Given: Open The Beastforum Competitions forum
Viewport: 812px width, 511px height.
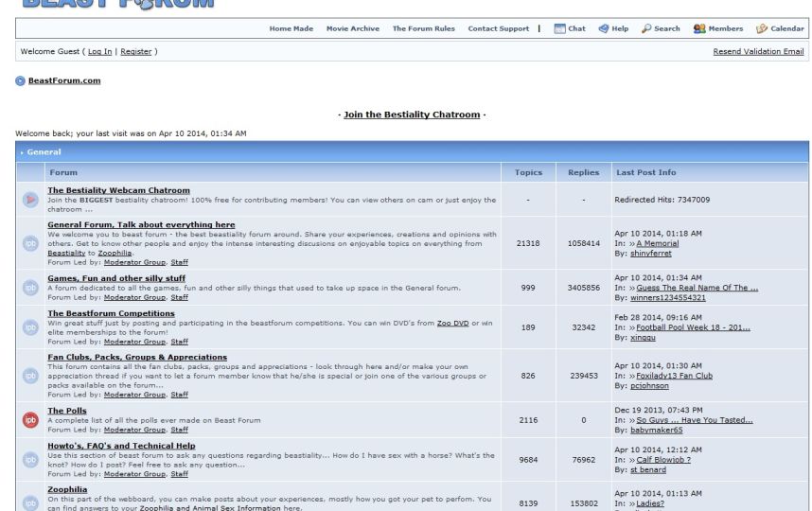Looking at the screenshot, I should click(x=112, y=314).
